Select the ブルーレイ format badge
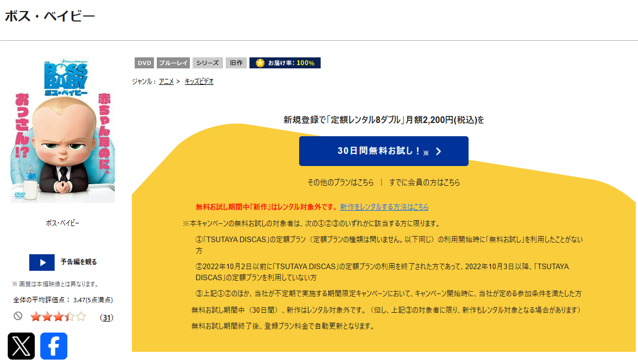The image size is (638, 364). pos(173,62)
